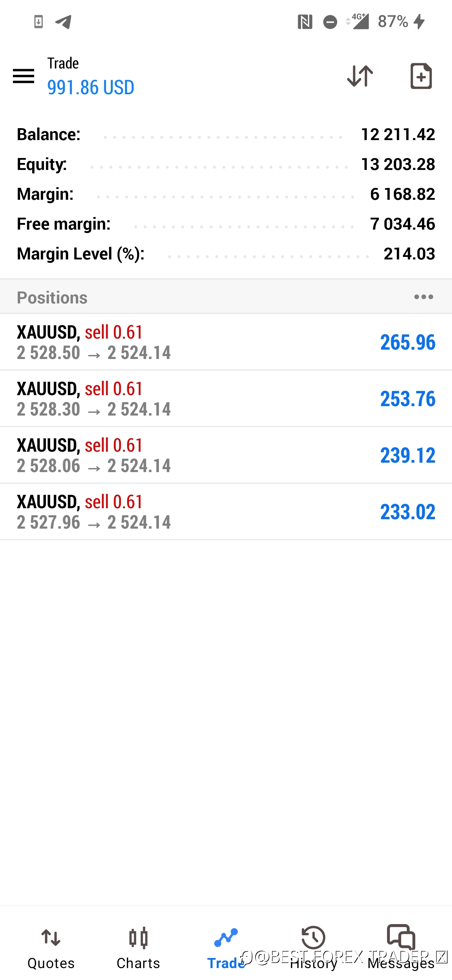Open the XAUUSD position opened at 2 528.50
Image resolution: width=452 pixels, height=980 pixels.
(226, 342)
